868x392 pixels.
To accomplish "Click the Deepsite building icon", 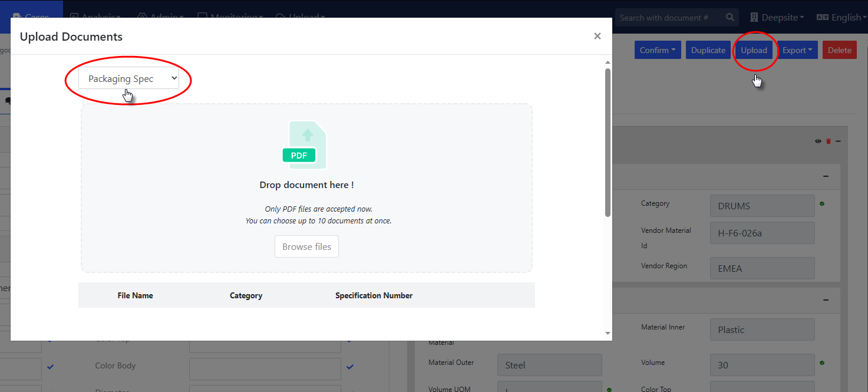I will [754, 18].
